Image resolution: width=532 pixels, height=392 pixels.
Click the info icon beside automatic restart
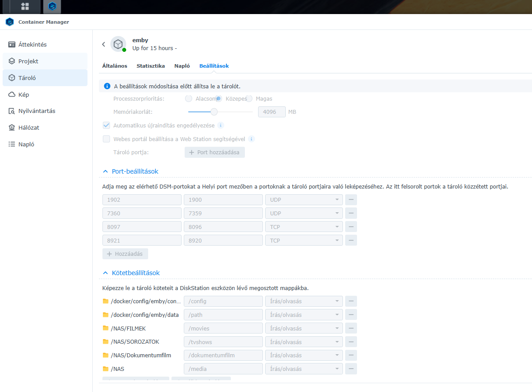click(221, 125)
